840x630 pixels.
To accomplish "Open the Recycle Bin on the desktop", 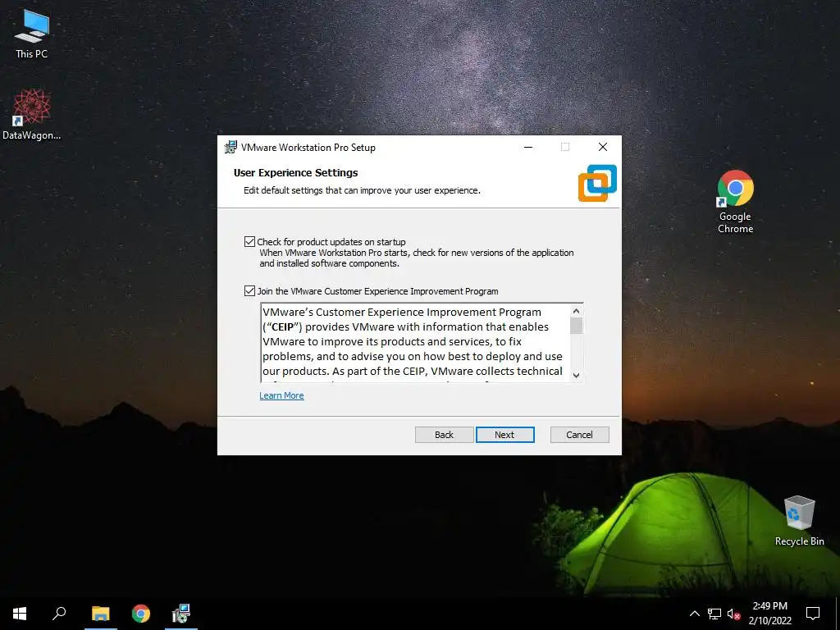I will tap(799, 520).
